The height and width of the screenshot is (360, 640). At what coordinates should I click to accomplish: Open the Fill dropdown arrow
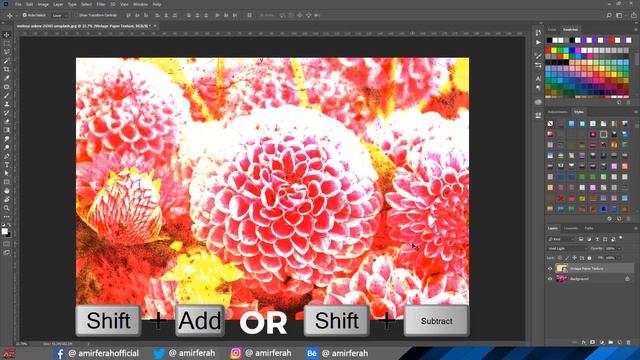pos(619,258)
